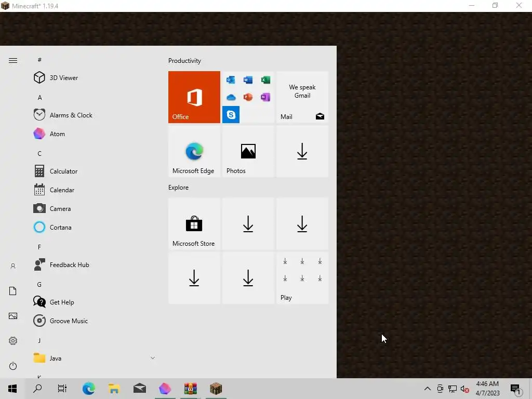Open 3D Viewer from the app list
532x399 pixels.
[x=94, y=78]
